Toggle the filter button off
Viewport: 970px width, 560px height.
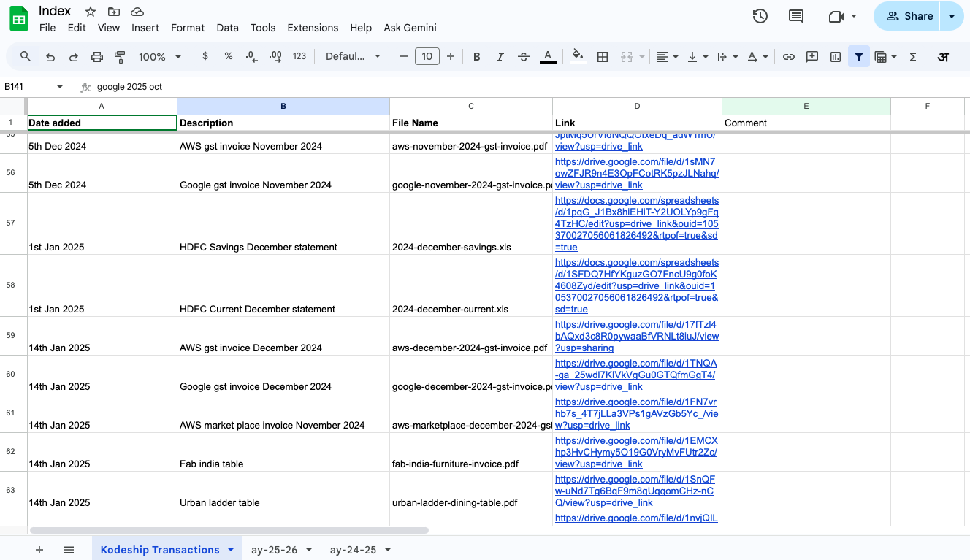(x=859, y=57)
